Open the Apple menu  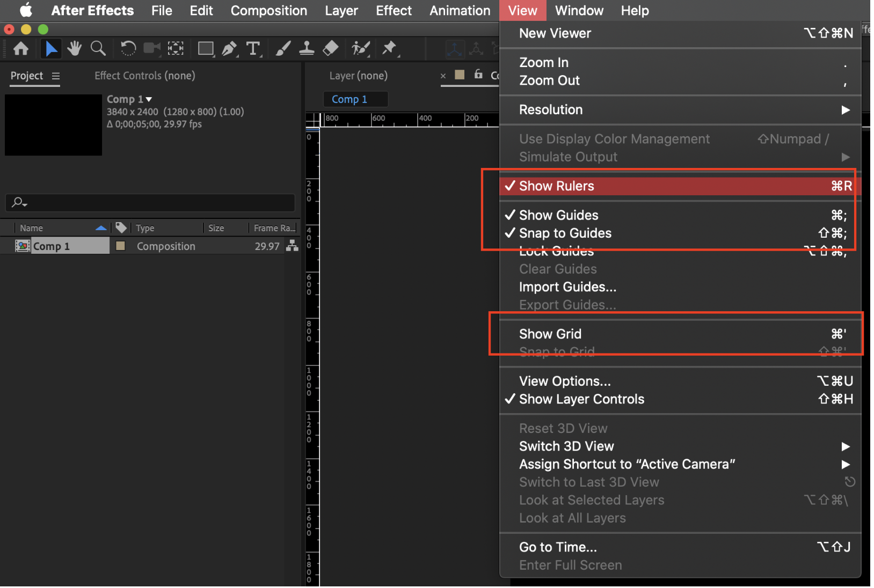(x=26, y=10)
